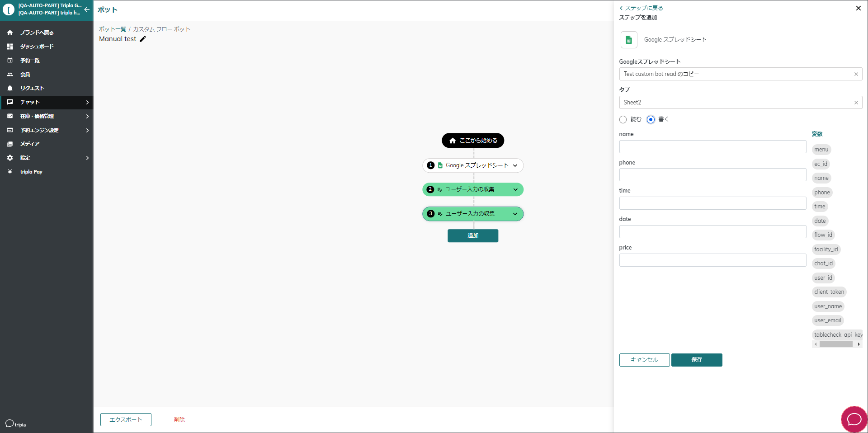Screen dimensions: 868x433
Task: Select the 読む radio button
Action: [x=623, y=120]
